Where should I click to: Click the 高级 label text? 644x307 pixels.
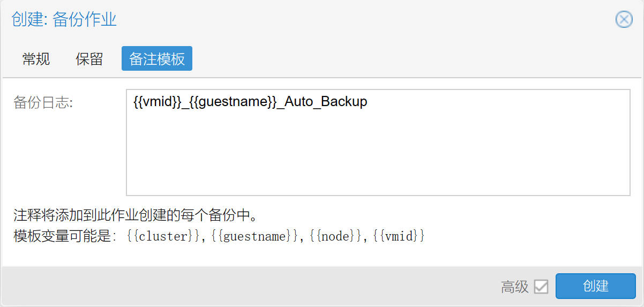point(515,287)
